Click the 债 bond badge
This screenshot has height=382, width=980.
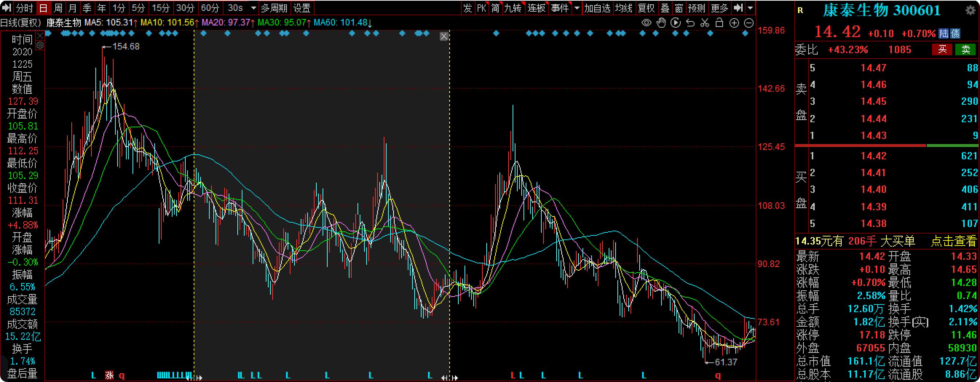coord(955,33)
